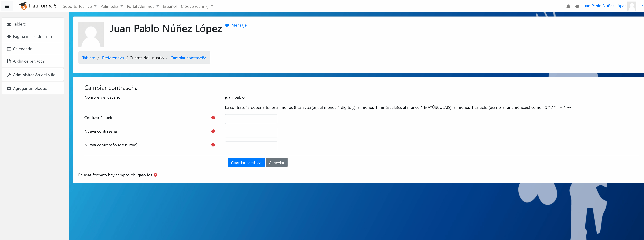The height and width of the screenshot is (240, 644).
Task: Click the required icon beside Nueva contraseña
Action: (213, 131)
